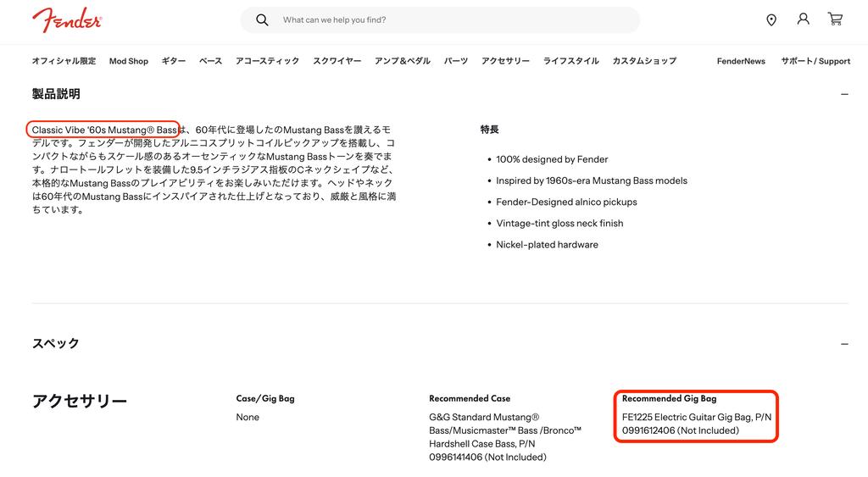Open the スクワイヤー menu

[x=337, y=61]
